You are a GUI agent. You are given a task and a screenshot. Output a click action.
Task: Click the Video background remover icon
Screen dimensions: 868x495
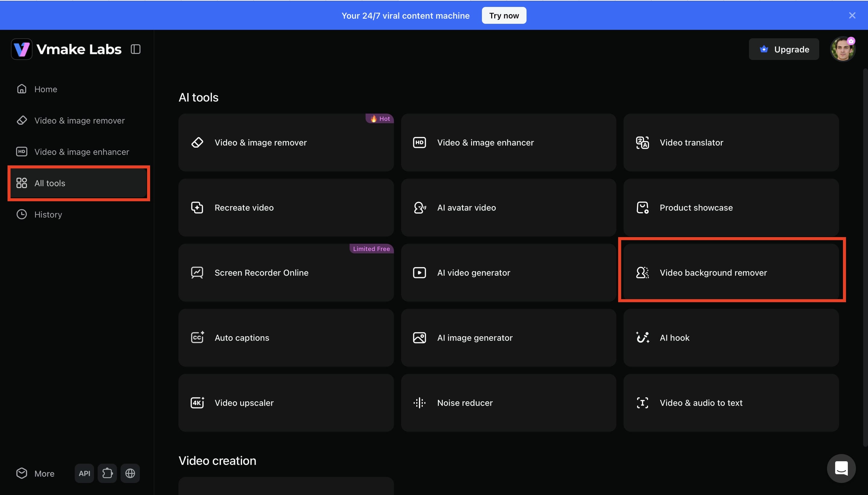pos(642,273)
